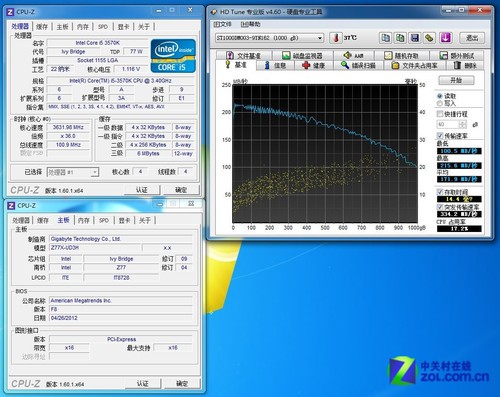
Task: Click the short stroke size field showing 40
Action: pos(448,124)
